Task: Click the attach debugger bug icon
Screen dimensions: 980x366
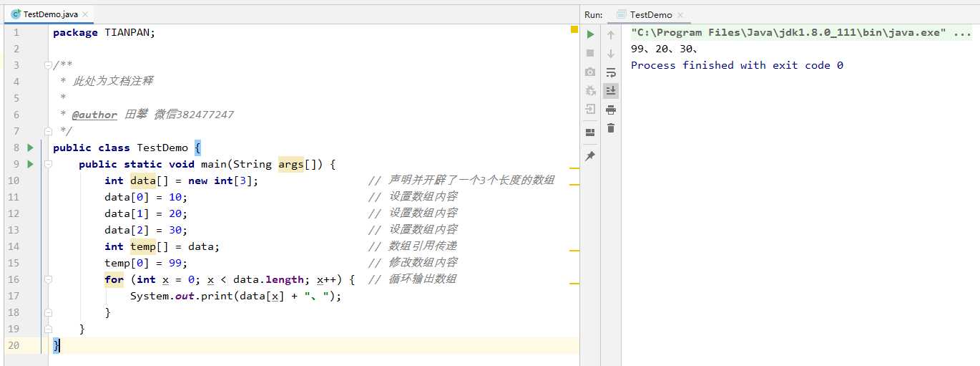Action: pyautogui.click(x=590, y=90)
